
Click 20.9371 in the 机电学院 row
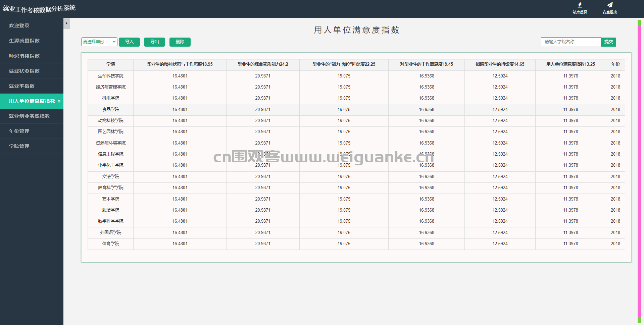[x=263, y=98]
